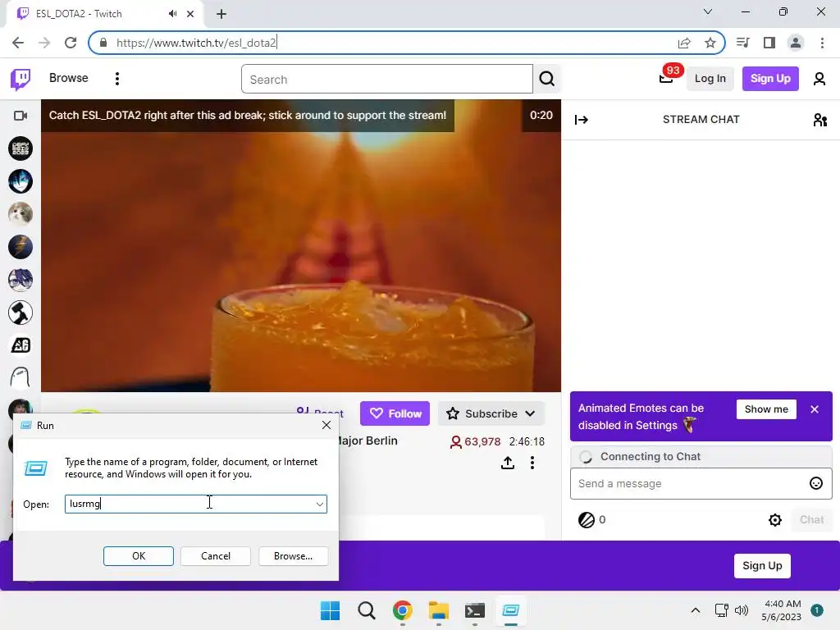Close the Run dialog with X
This screenshot has width=840, height=630.
pos(326,426)
